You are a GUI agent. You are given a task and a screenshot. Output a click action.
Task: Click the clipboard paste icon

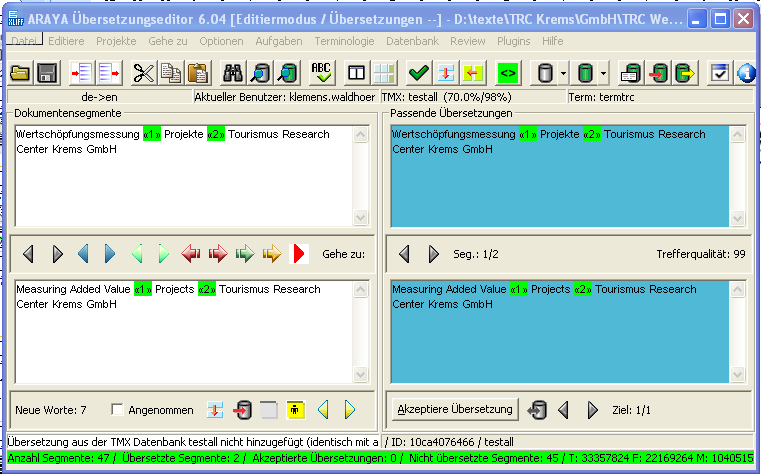pyautogui.click(x=198, y=72)
